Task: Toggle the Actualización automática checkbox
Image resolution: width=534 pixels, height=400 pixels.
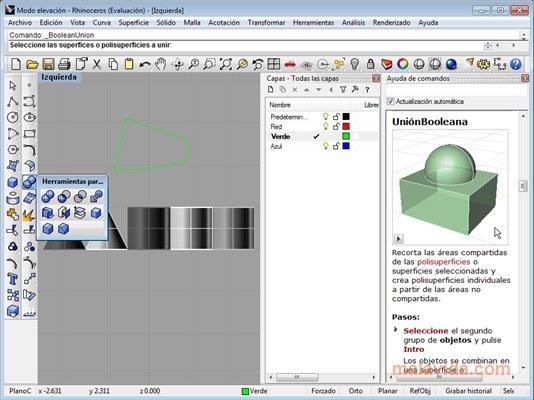Action: [x=391, y=101]
